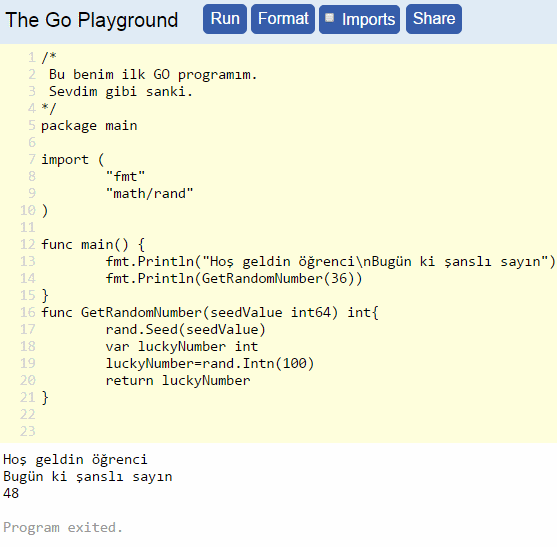The height and width of the screenshot is (547, 557).
Task: Click the closing brace on line 15
Action: coord(45,296)
